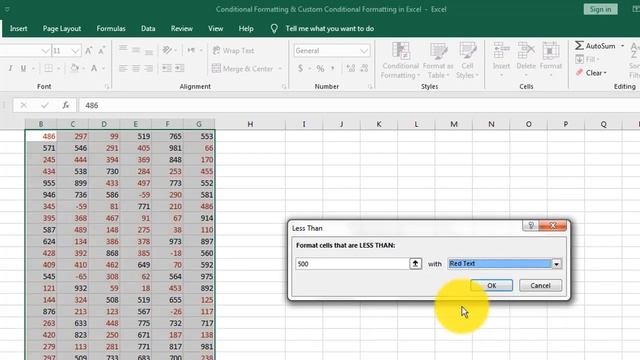Apply Middle Align to cells
Screen dimensions: 640x360
pyautogui.click(x=136, y=50)
